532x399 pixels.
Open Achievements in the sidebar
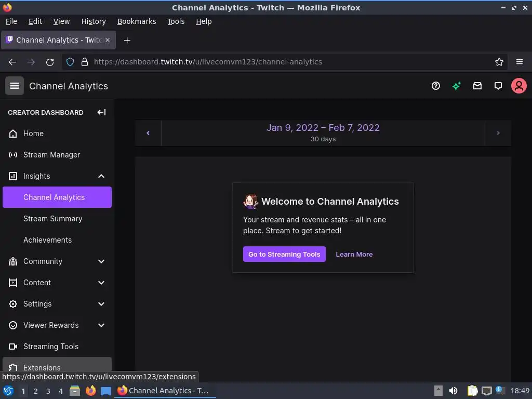point(57,240)
